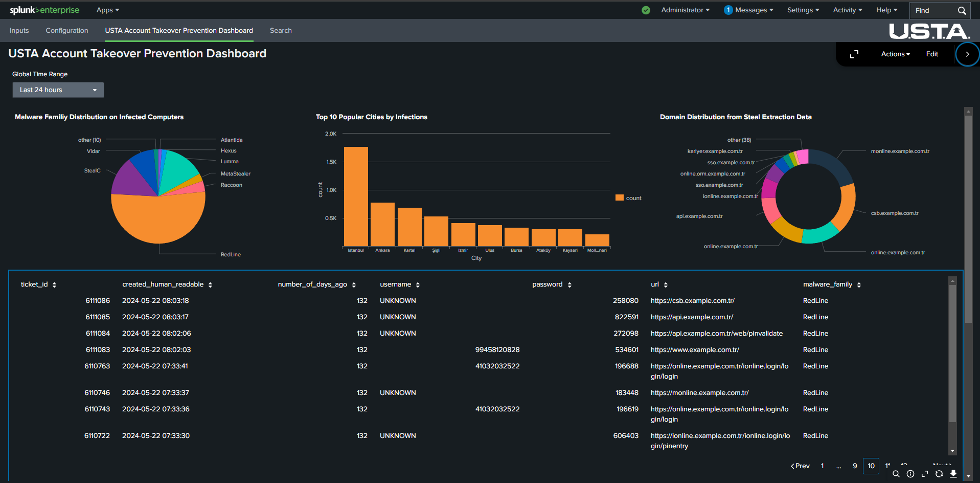Click ticket 6110763 cell

coord(97,366)
